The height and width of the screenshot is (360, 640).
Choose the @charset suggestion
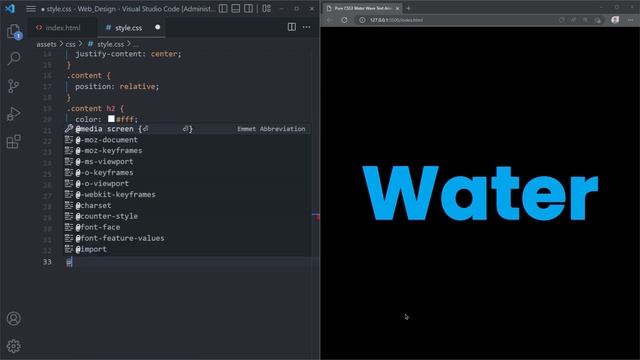coord(187,205)
